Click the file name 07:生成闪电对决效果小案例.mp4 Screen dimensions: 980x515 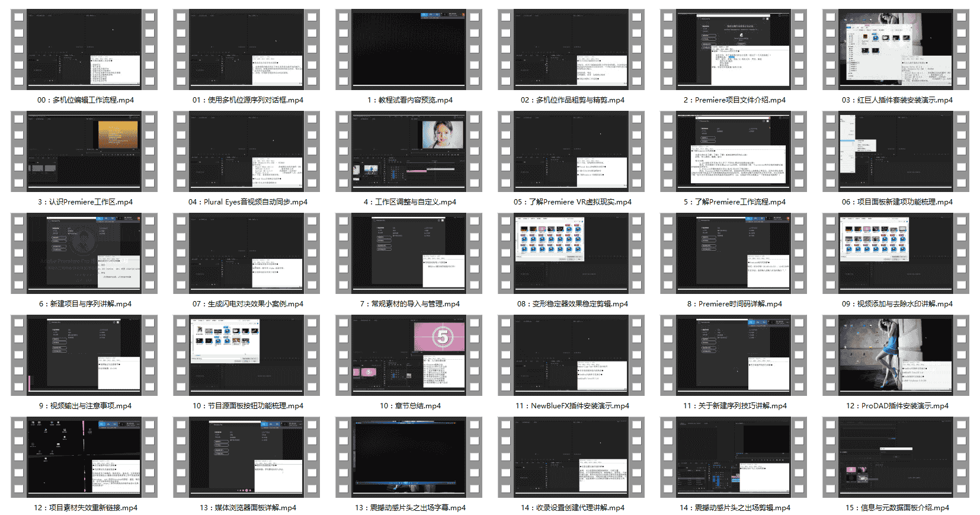click(x=248, y=304)
